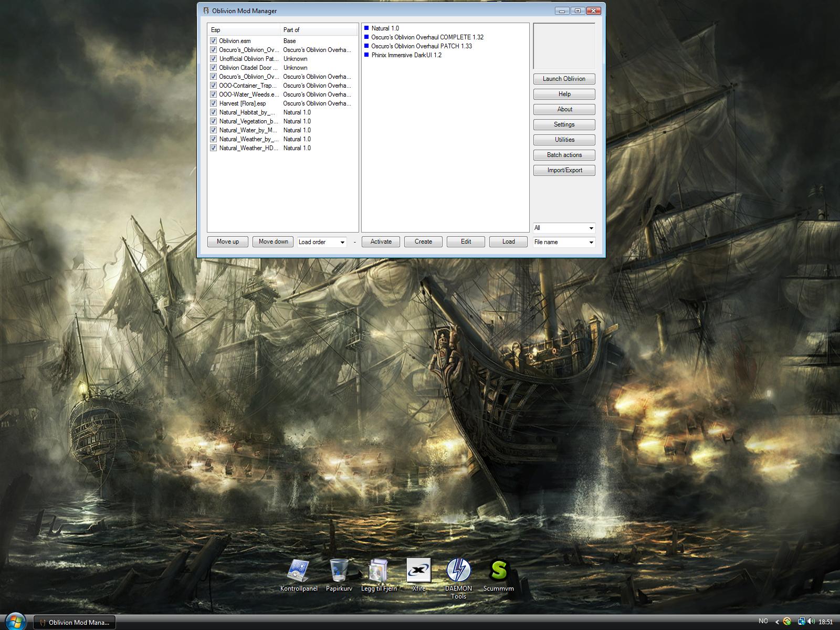Sort by the Part of column header

pos(319,30)
